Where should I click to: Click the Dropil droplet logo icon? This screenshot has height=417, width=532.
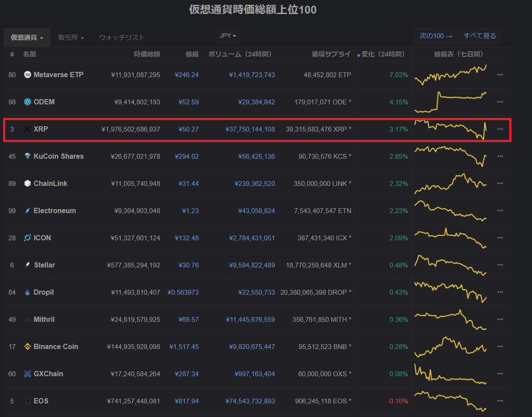pos(28,292)
